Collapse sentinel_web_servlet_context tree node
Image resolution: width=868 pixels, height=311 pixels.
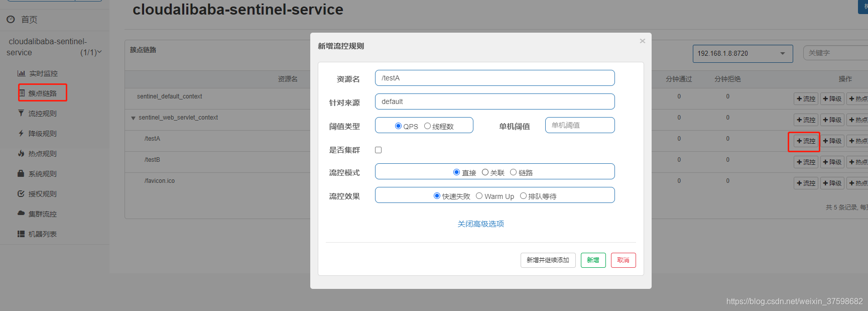[133, 118]
